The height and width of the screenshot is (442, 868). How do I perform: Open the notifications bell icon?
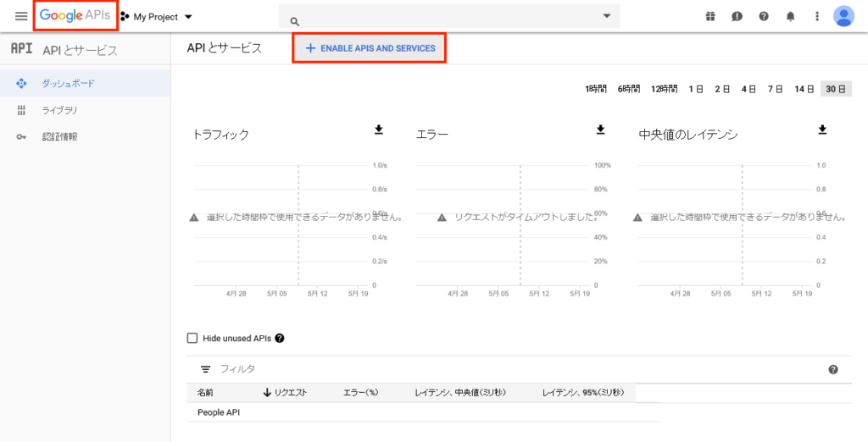click(x=790, y=16)
